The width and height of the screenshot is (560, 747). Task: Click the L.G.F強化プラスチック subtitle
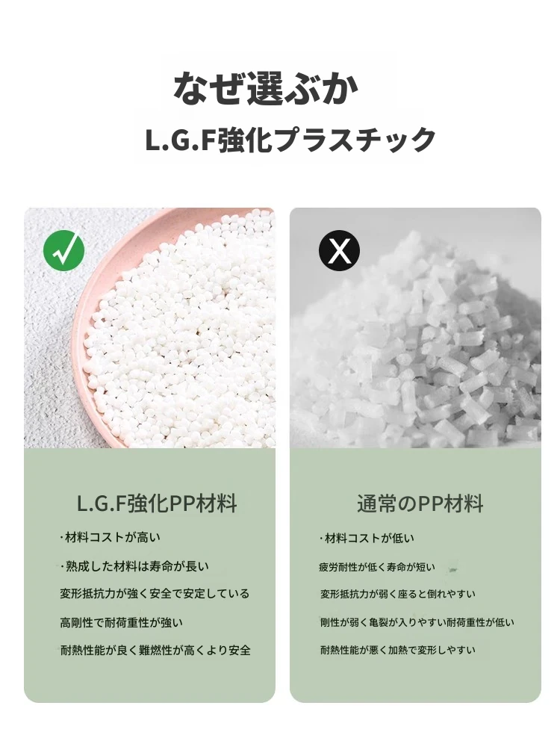coord(290,140)
